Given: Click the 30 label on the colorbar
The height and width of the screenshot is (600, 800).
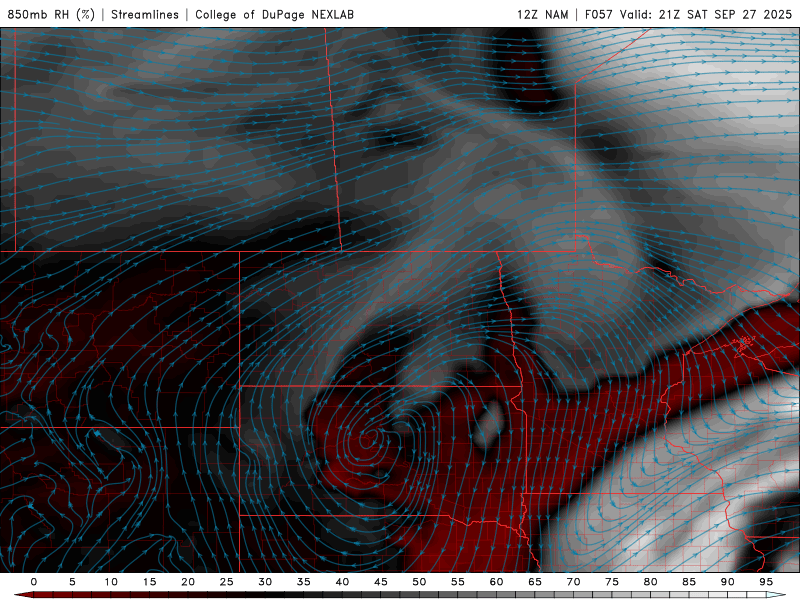Looking at the screenshot, I should (x=265, y=582).
